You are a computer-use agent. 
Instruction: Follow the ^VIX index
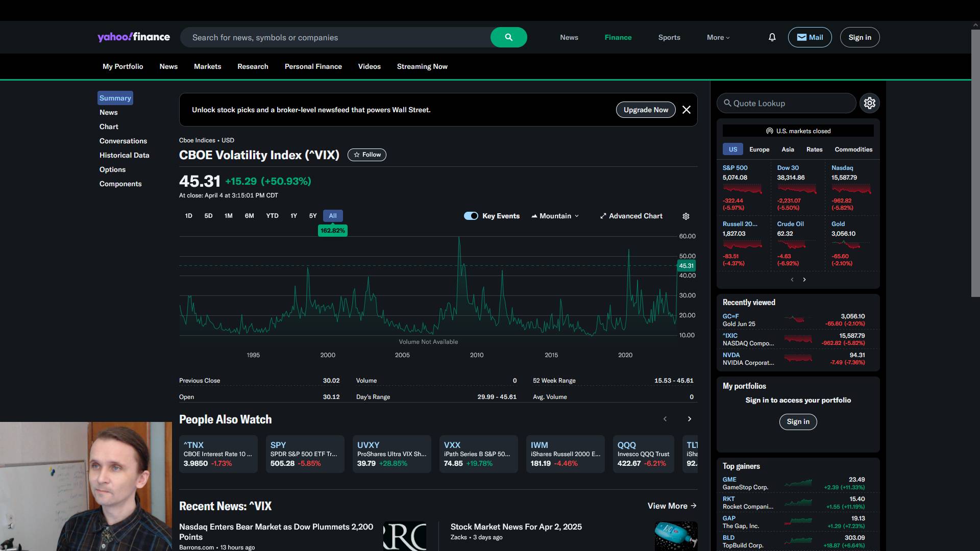[366, 155]
